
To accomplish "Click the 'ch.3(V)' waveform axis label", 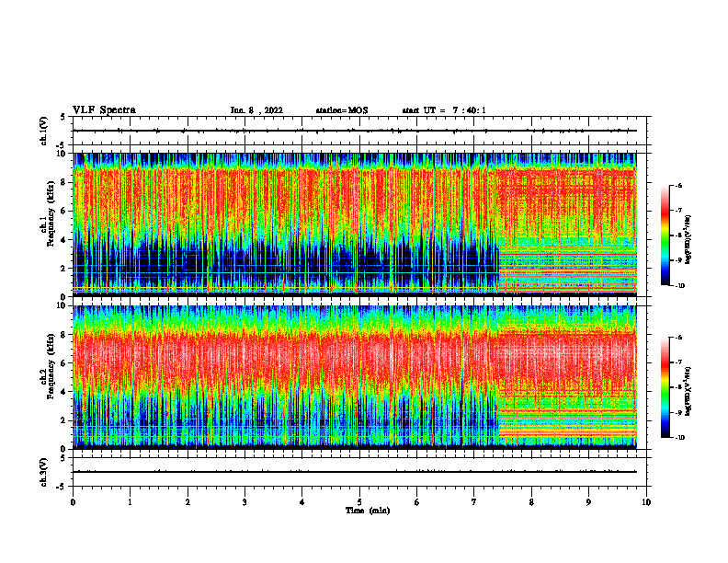I will click(44, 472).
